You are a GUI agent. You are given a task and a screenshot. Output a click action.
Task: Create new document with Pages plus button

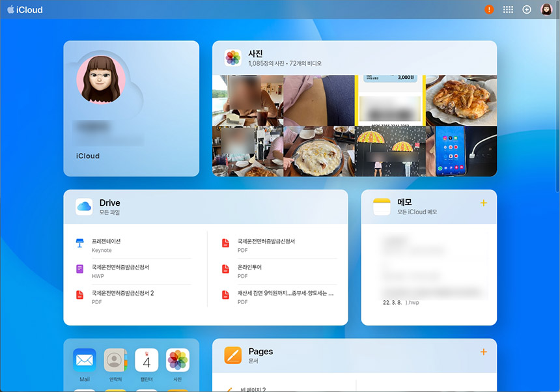[x=484, y=352]
